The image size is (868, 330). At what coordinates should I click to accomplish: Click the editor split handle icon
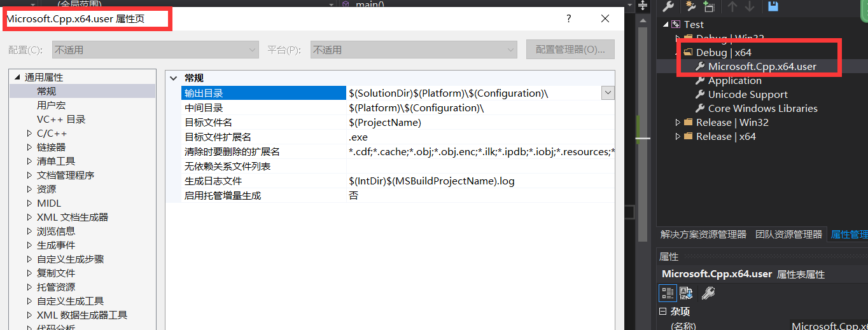[643, 6]
